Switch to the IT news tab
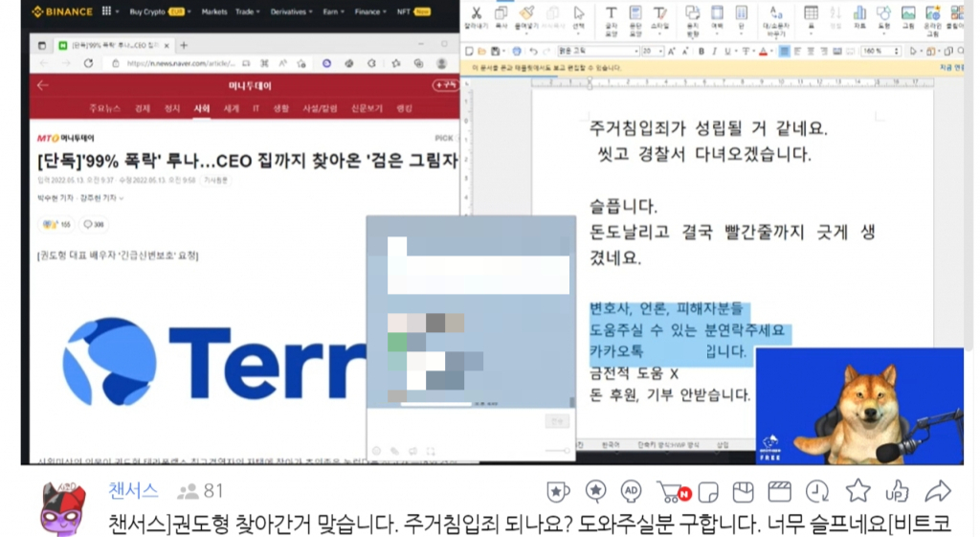The width and height of the screenshot is (980, 537). pos(256,108)
